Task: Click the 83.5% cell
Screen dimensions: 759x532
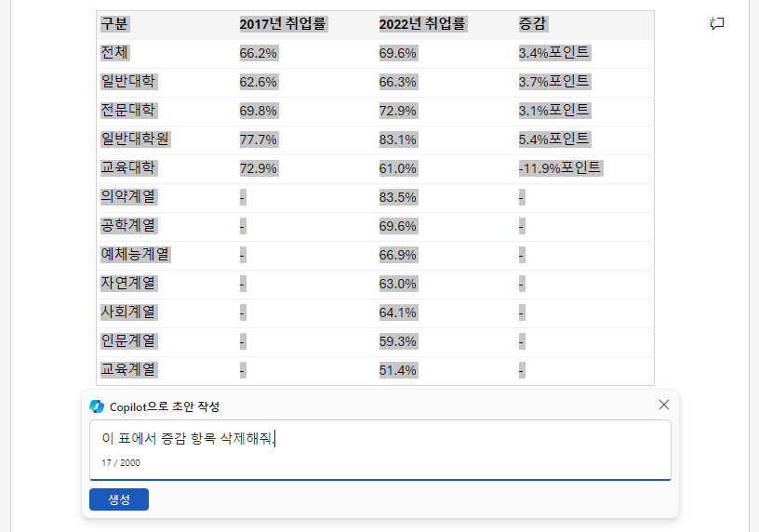Action: pos(398,197)
